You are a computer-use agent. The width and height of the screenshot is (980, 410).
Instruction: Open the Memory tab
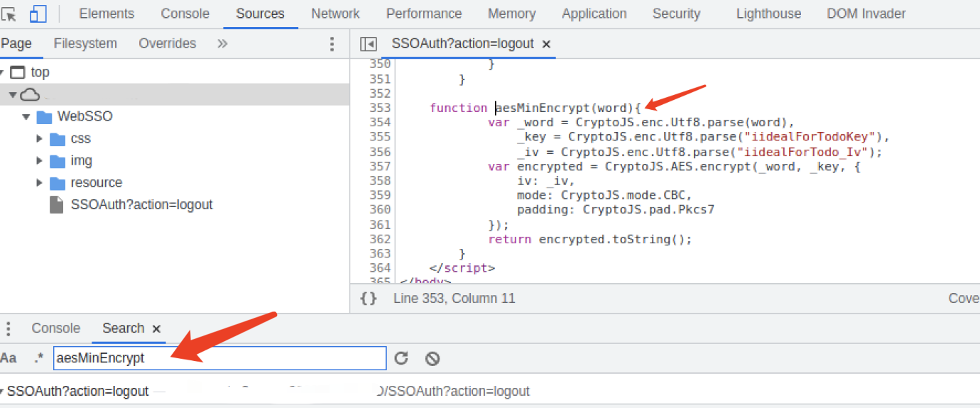[512, 13]
